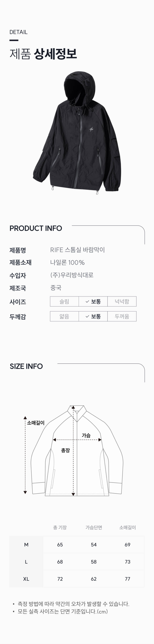This screenshot has width=154, height=644.
Task: Click the 가슴 label on jacket diagram
Action: point(86,435)
